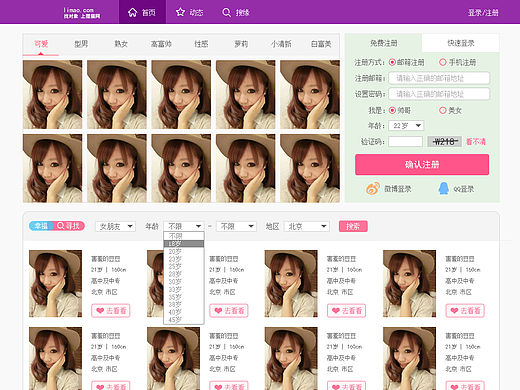Switch to the 性感 category tab
Image resolution: width=520 pixels, height=390 pixels.
coord(201,44)
